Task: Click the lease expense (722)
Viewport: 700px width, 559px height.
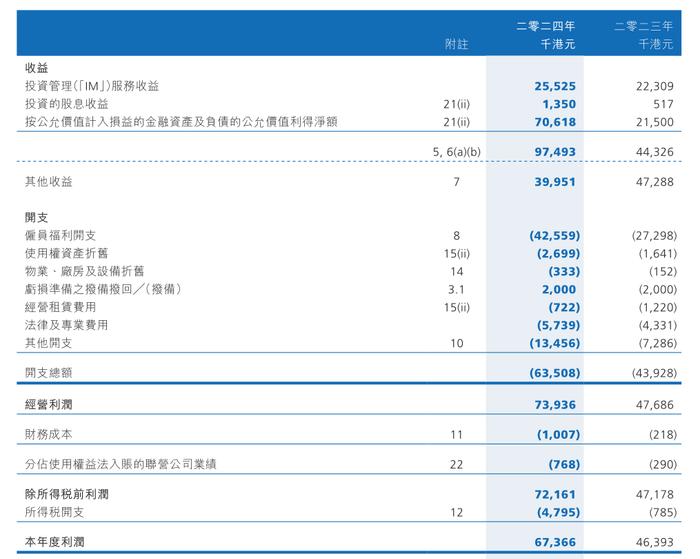Action: pos(564,307)
